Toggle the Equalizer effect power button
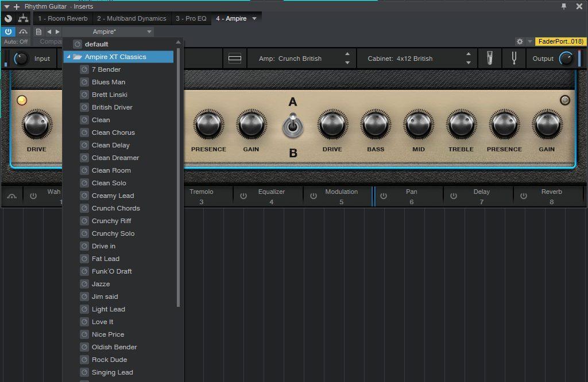The height and width of the screenshot is (382, 588). point(243,196)
